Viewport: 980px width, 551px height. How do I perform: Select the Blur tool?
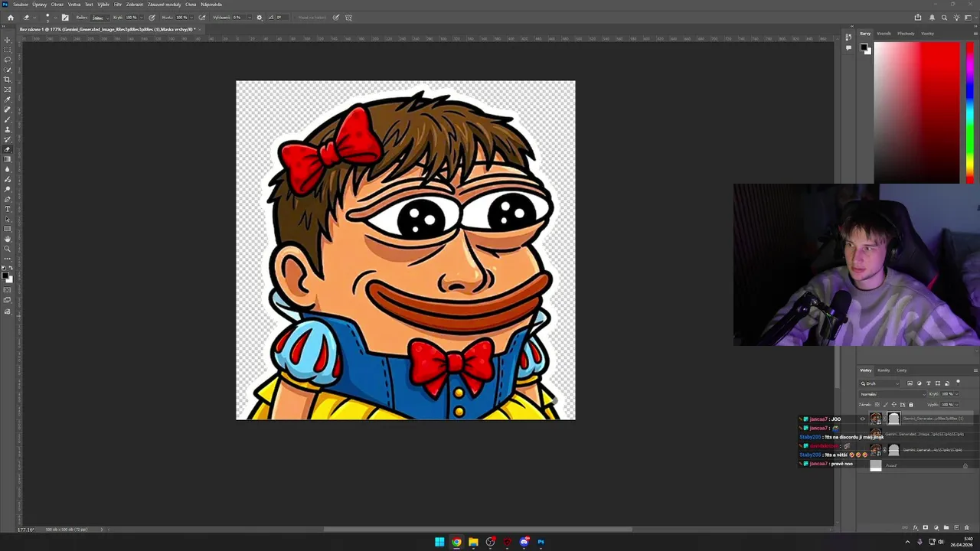(x=8, y=168)
